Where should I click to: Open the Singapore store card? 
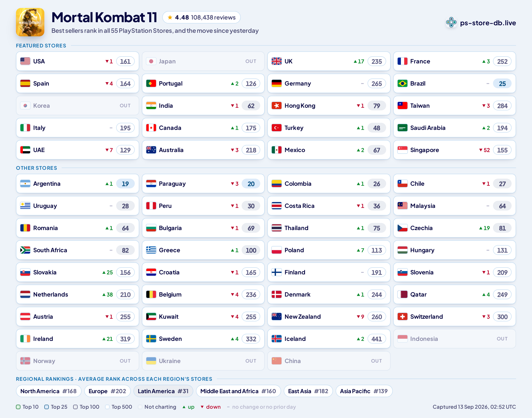[x=454, y=150]
